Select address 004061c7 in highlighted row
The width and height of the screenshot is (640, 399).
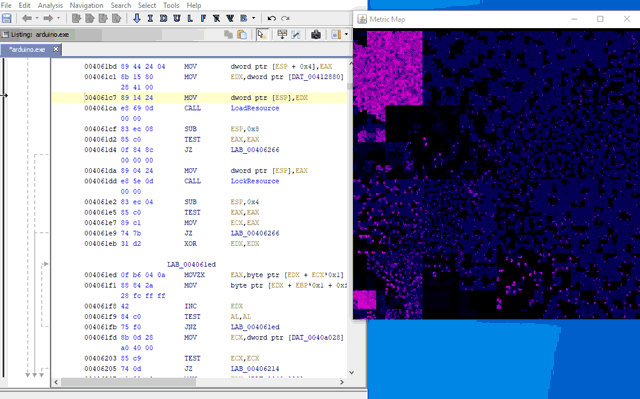coord(100,98)
